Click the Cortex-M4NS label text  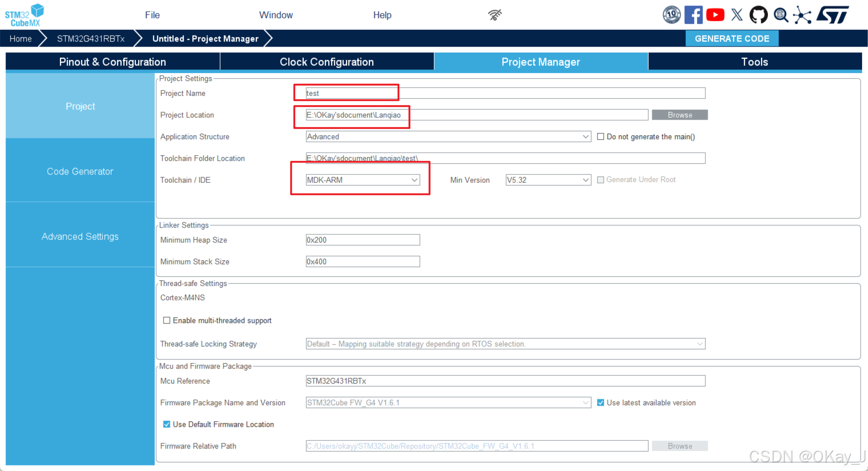click(x=183, y=297)
